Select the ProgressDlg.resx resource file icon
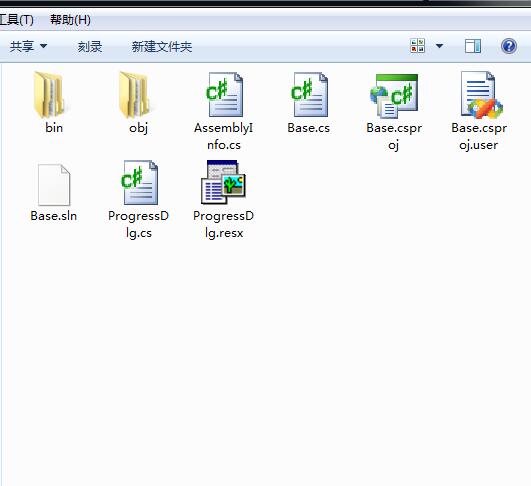Image resolution: width=531 pixels, height=486 pixels. pos(224,182)
